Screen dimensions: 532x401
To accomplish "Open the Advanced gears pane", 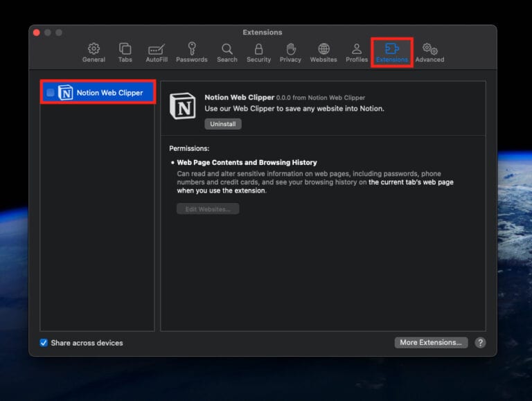I will (429, 53).
